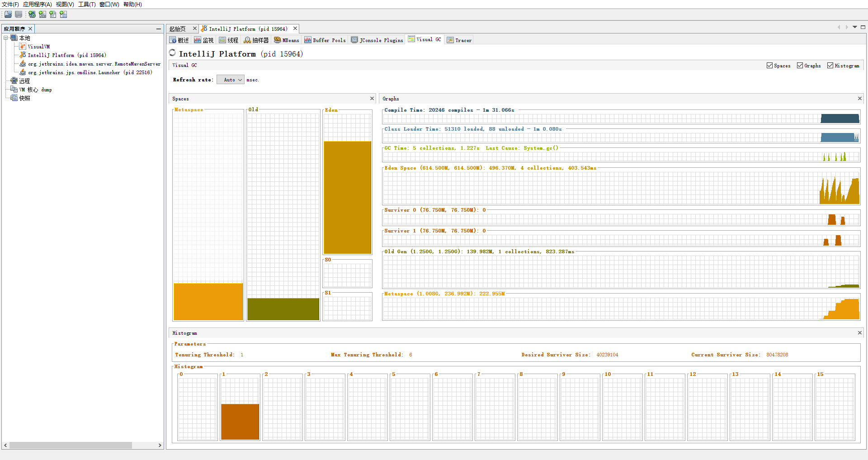Switch to the 起始页 tab

(x=178, y=29)
